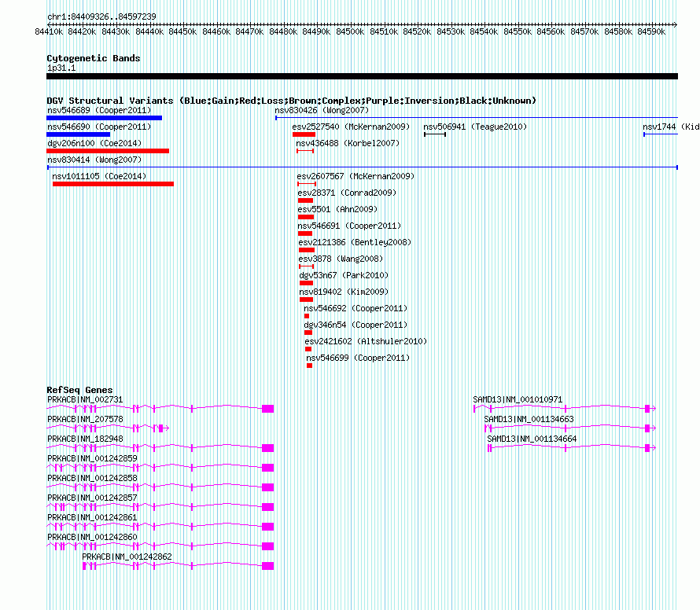This screenshot has width=700, height=610.
Task: Click the red loss bar for nsv1011105
Action: [113, 184]
